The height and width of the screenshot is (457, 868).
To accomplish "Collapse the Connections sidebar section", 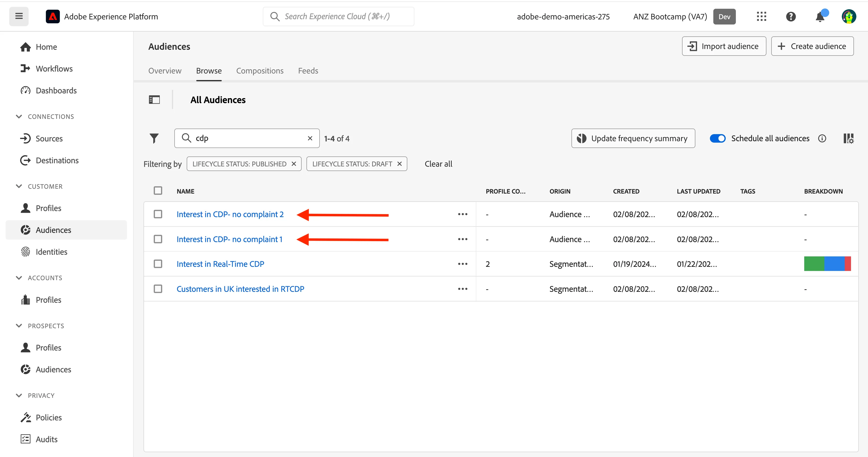I will pos(19,117).
